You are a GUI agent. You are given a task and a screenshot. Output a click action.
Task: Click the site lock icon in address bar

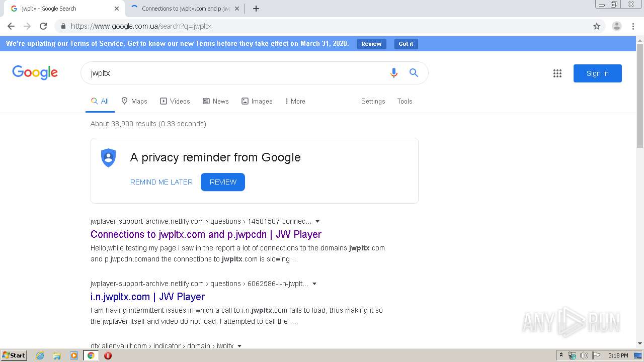click(x=63, y=26)
